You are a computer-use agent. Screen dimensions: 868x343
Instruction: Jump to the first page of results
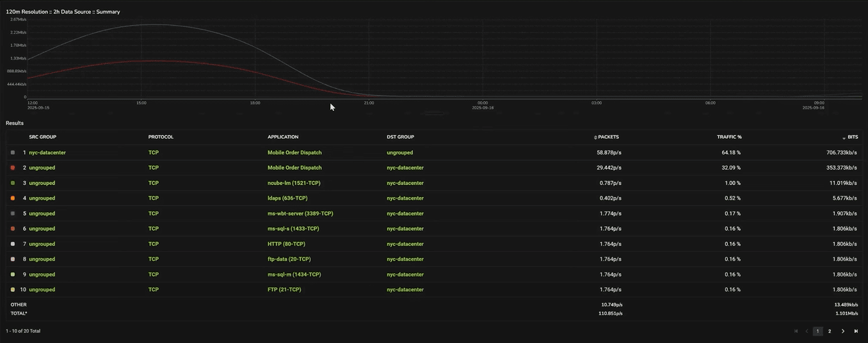[x=796, y=331]
